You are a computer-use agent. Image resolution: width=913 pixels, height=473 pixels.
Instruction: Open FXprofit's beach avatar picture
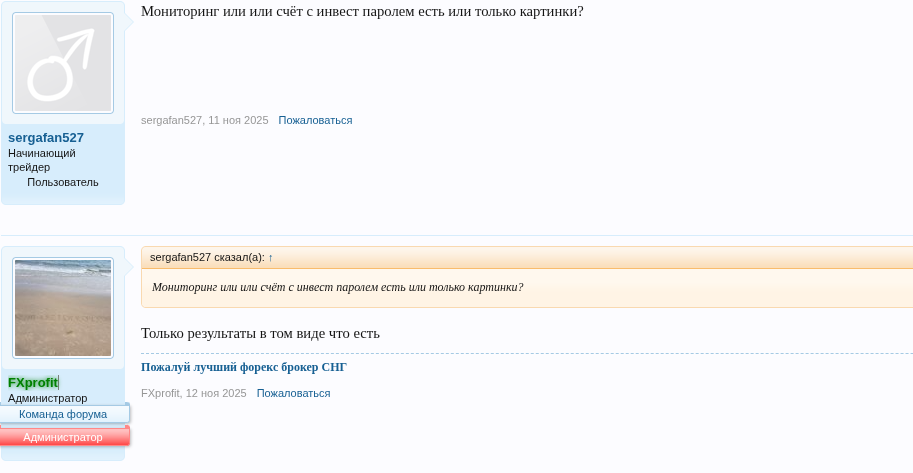62,307
